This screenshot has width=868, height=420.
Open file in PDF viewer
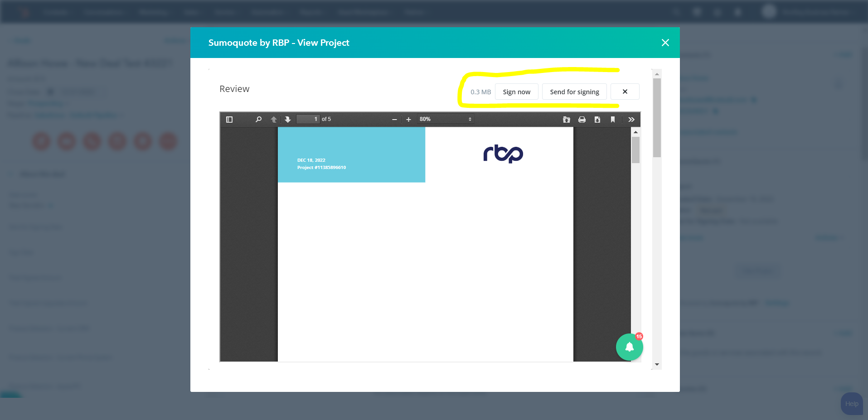pos(567,120)
